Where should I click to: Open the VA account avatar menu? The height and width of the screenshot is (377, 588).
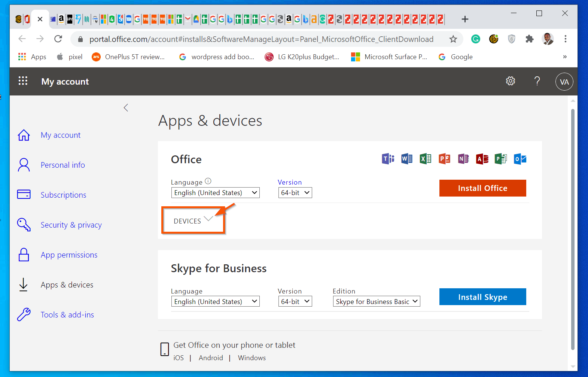[x=564, y=82]
